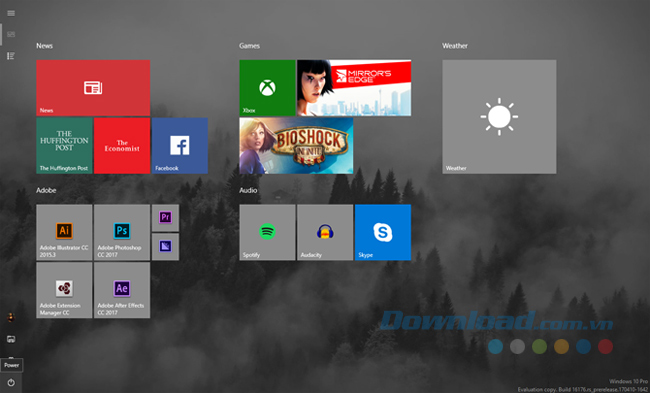
Task: Launch Adobe Illustrator CC 2015.3 tile
Action: (64, 232)
